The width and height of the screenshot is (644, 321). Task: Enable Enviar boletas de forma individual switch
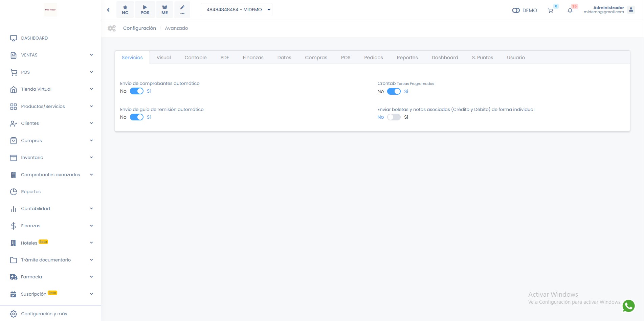[x=394, y=117]
